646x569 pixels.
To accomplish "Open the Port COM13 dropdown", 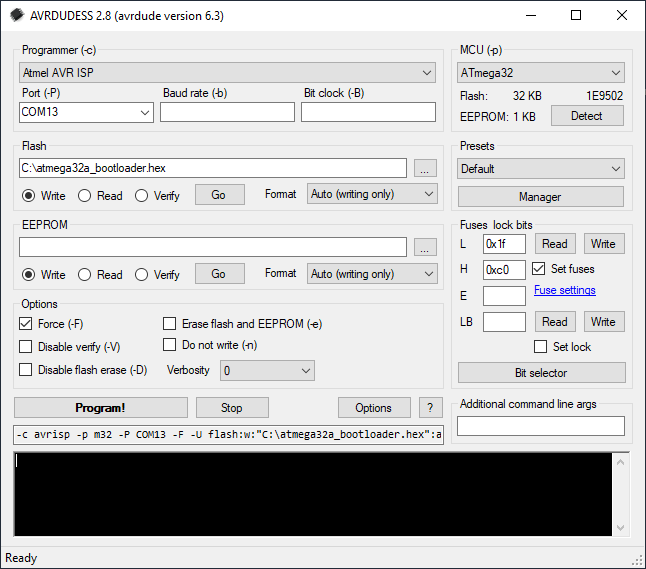I will (x=86, y=112).
